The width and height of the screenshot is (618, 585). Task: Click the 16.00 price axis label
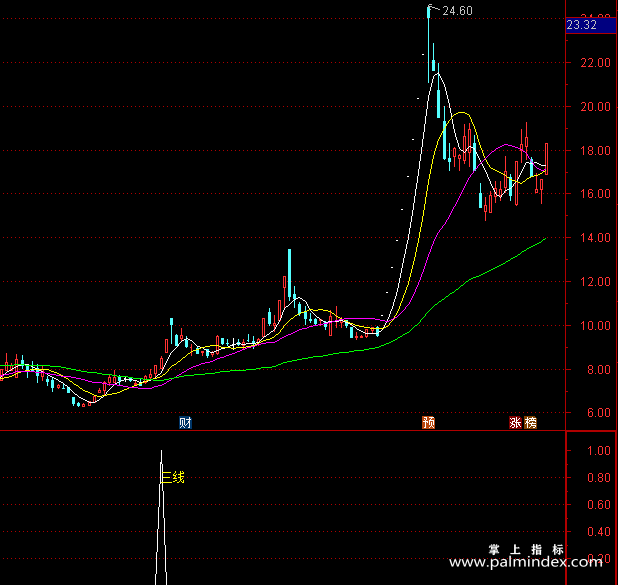(x=595, y=194)
